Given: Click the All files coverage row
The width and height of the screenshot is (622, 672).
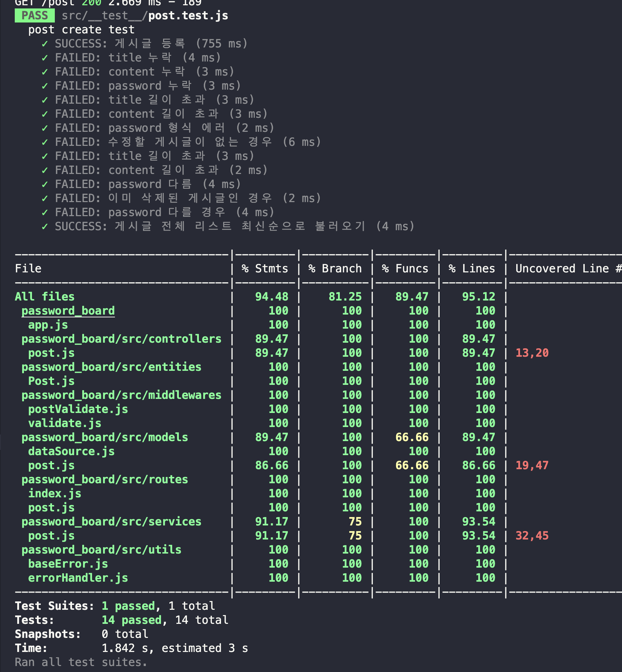Looking at the screenshot, I should [44, 296].
